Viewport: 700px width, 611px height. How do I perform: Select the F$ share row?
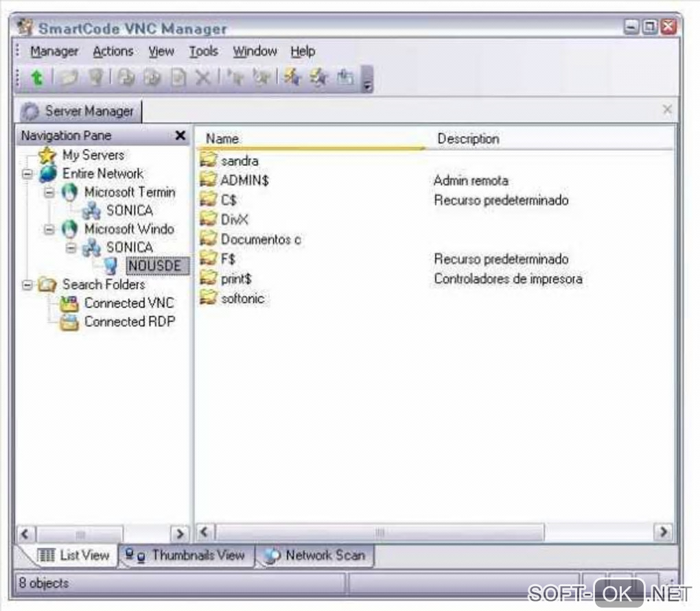tap(435, 259)
